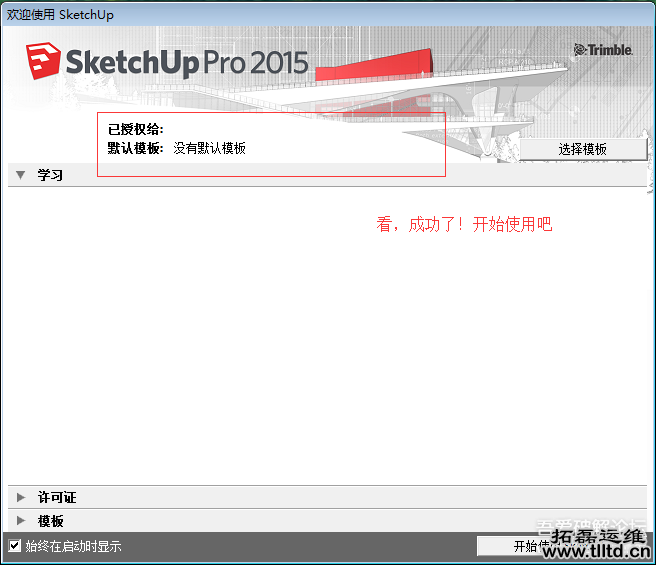Screen dimensions: 656x565
Task: Expand the 许可证 section triangle
Action: (21, 497)
